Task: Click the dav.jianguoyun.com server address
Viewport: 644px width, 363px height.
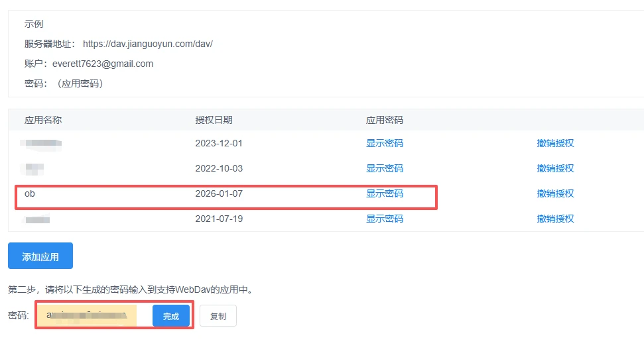Action: coord(147,44)
